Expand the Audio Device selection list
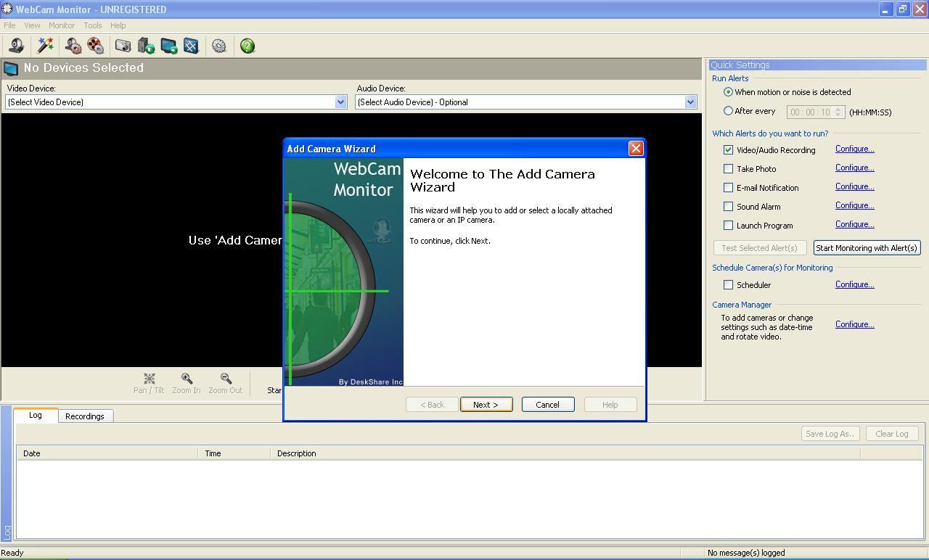Viewport: 929px width, 560px height. click(690, 102)
